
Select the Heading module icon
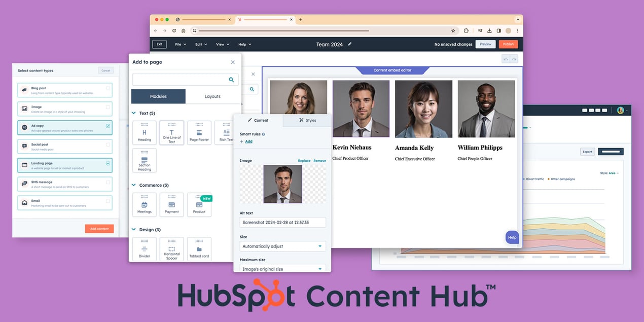click(145, 132)
